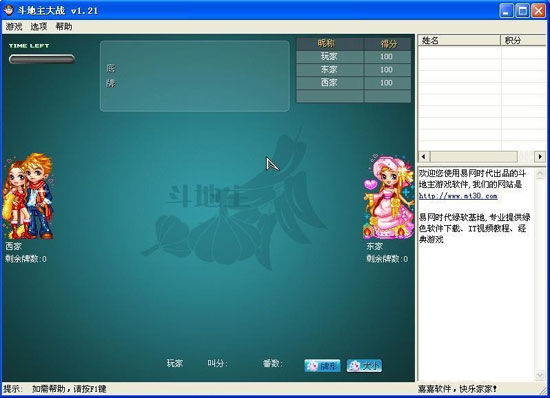Maximize the 斗地主大战 window
This screenshot has width=550, height=398.
click(522, 11)
